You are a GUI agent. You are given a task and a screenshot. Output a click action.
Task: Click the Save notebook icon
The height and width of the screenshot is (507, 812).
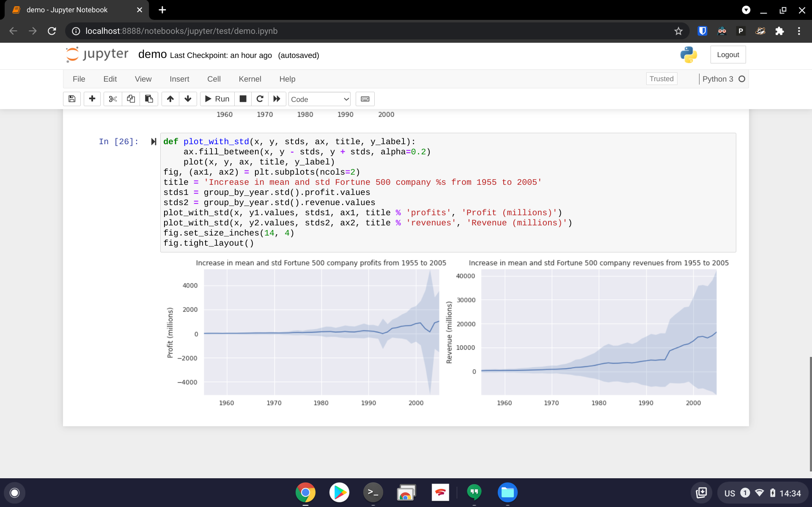pos(72,99)
